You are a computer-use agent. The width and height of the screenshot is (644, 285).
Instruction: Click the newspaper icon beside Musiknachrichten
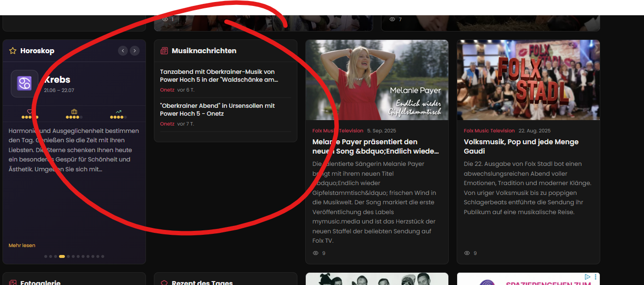[164, 51]
